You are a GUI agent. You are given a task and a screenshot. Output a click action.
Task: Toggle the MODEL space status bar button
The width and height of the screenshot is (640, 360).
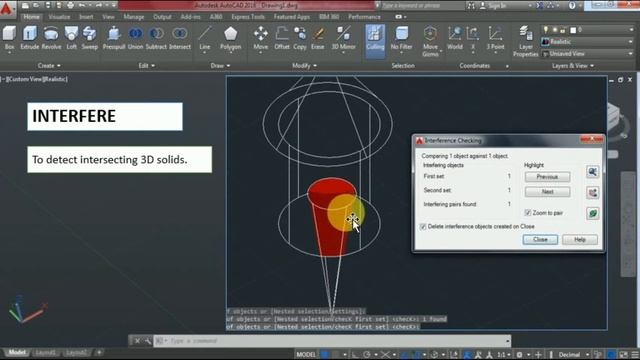pos(306,354)
